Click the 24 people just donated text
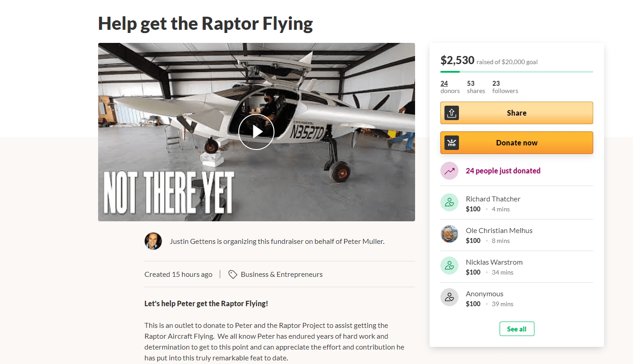The image size is (633, 364). tap(503, 171)
